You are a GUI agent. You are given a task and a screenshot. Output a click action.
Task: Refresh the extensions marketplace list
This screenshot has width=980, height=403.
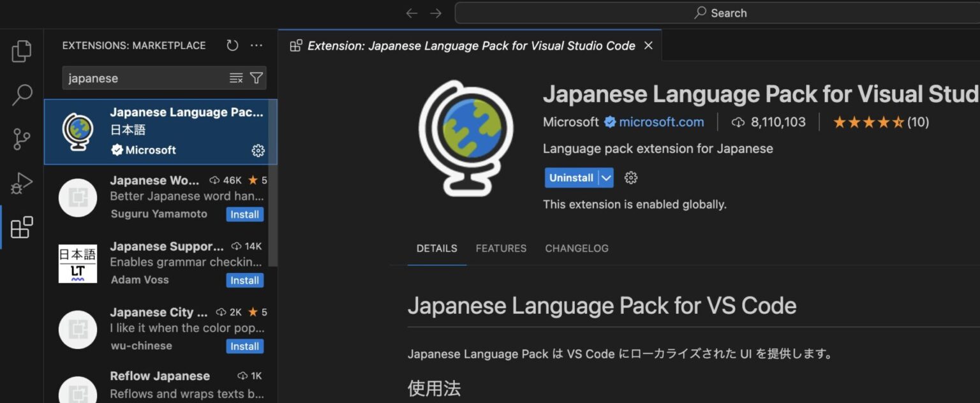[x=232, y=45]
